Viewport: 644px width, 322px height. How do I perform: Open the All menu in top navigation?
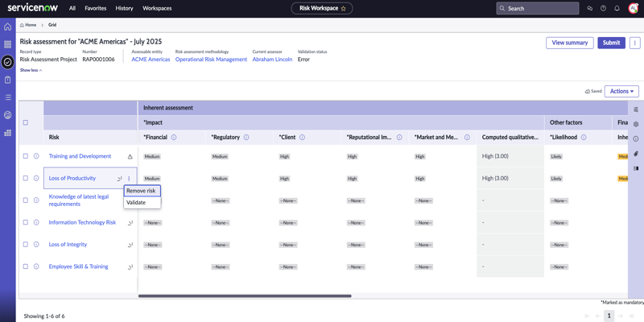[72, 8]
